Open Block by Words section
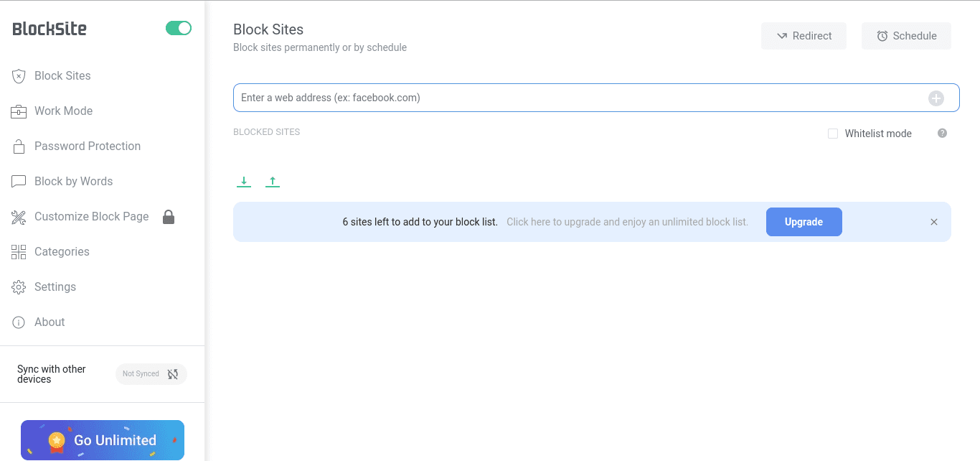 (73, 181)
